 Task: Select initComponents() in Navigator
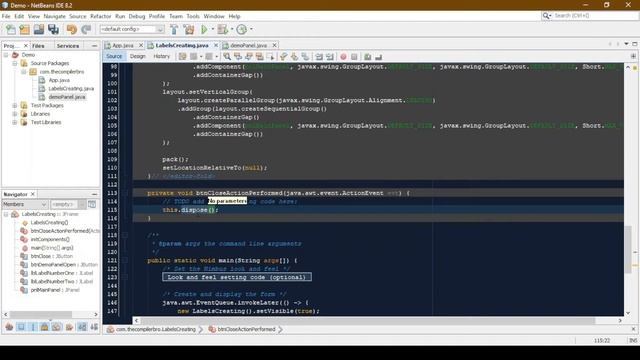[x=50, y=240]
